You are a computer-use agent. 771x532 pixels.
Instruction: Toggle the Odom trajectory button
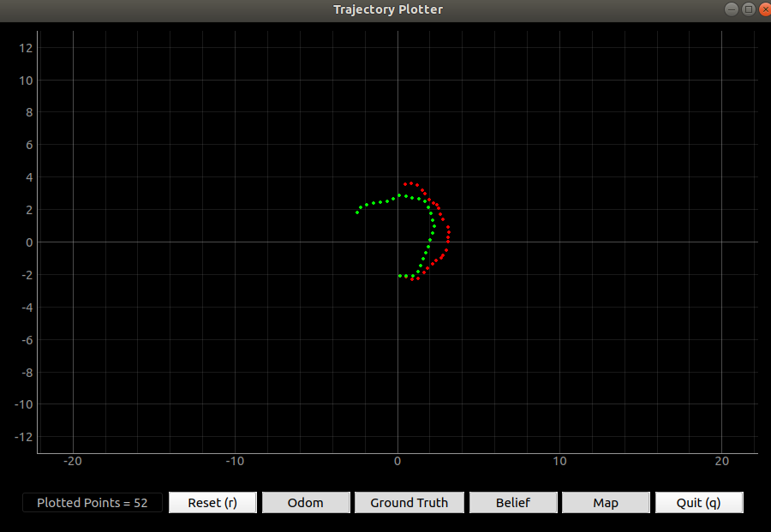[x=306, y=503]
